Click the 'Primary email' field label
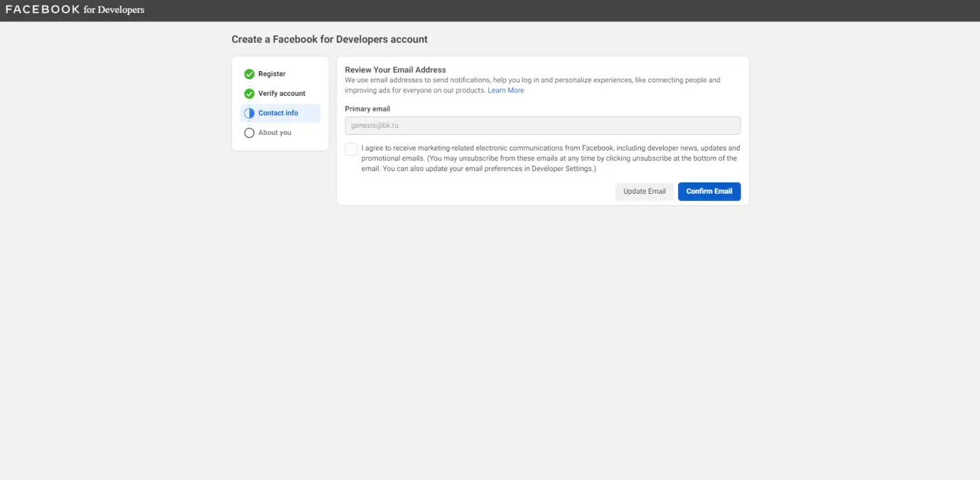 point(367,109)
